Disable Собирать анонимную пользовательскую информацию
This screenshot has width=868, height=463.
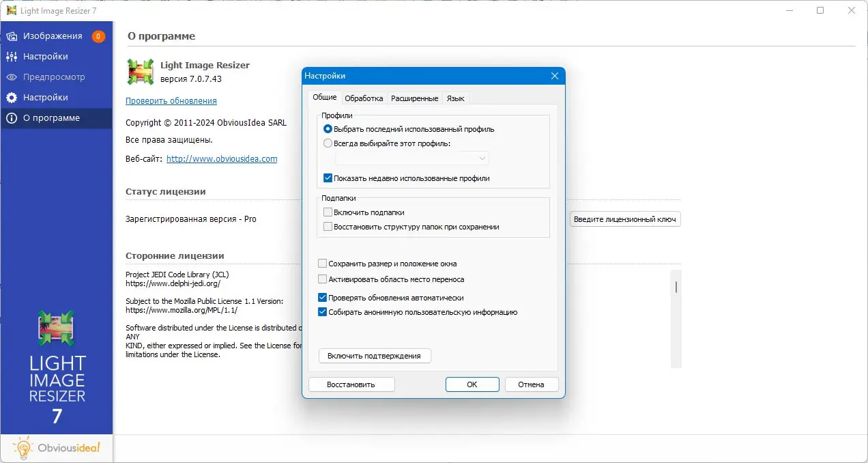pyautogui.click(x=323, y=312)
